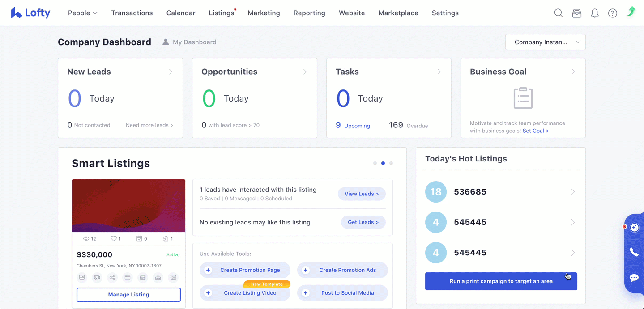Click Create Listing Video
The width and height of the screenshot is (644, 309).
click(x=245, y=293)
